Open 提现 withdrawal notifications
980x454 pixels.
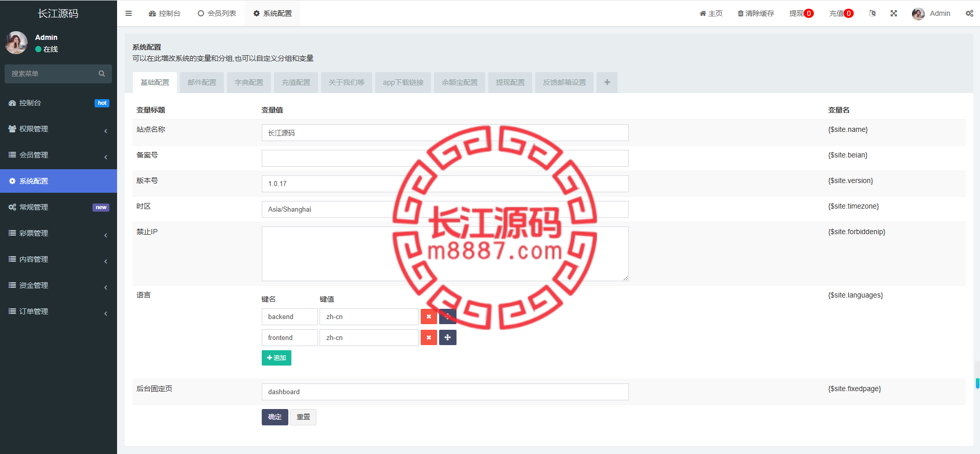click(801, 13)
